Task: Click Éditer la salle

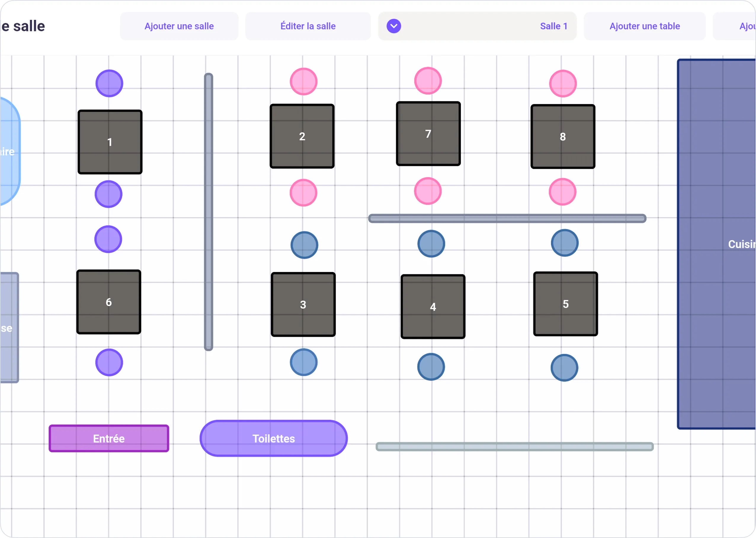Action: [x=308, y=26]
